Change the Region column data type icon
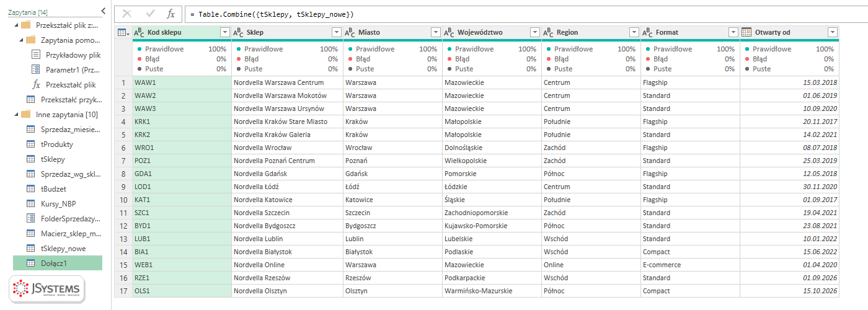The height and width of the screenshot is (310, 868). coord(548,32)
